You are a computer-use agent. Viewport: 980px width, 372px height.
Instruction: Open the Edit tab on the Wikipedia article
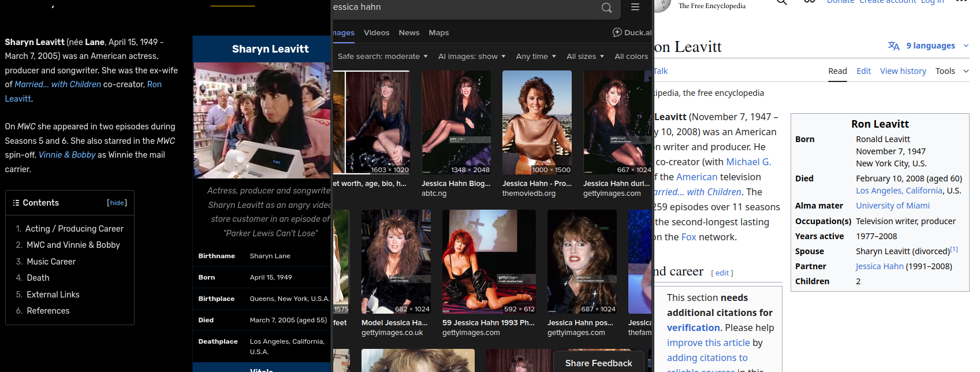tap(864, 71)
